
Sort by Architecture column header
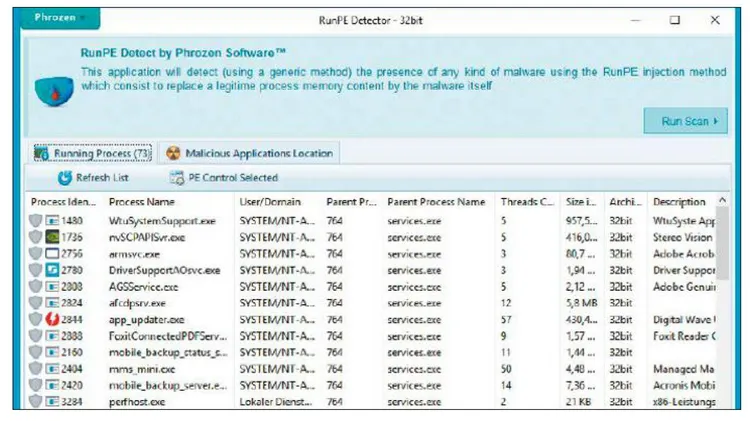625,202
